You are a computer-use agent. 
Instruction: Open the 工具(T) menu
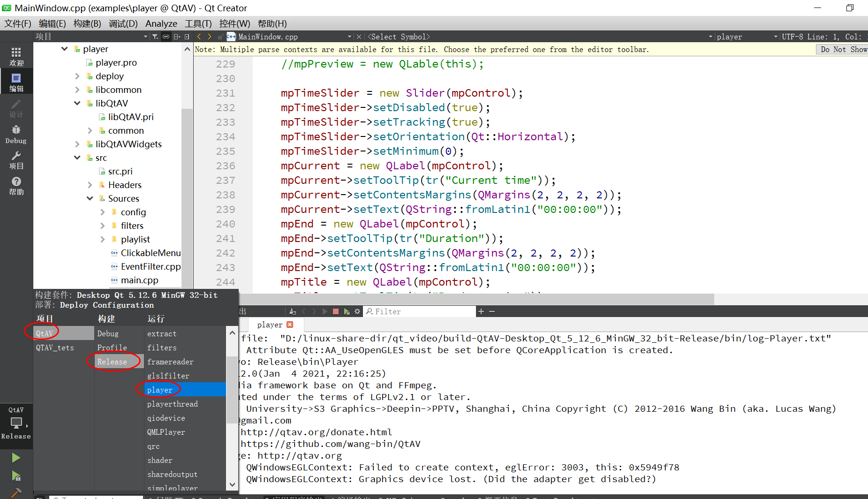coord(198,23)
